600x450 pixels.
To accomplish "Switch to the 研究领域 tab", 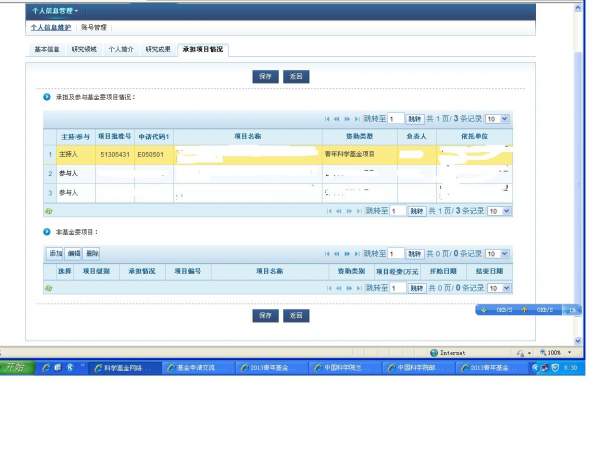I will coord(84,49).
